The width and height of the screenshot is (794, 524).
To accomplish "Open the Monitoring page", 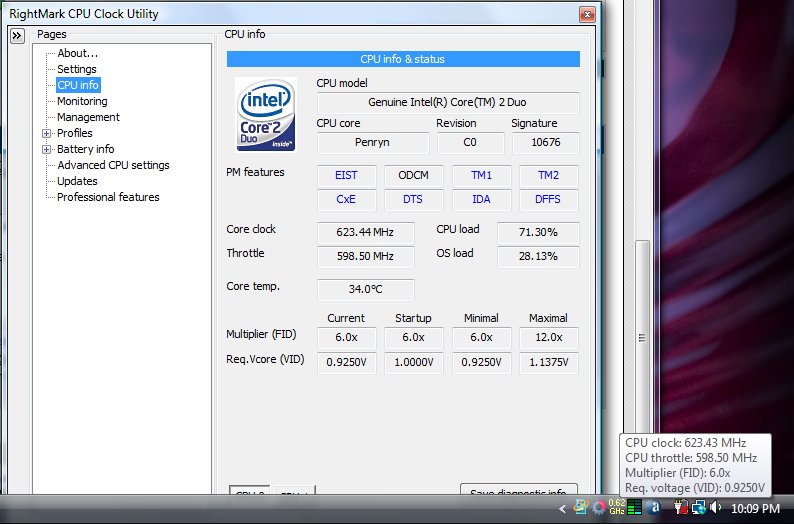I will tap(82, 101).
